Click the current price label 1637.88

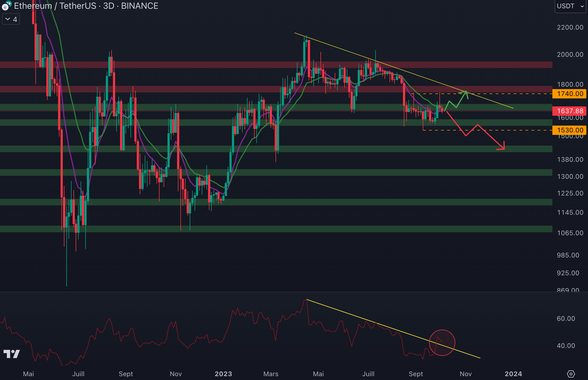point(570,111)
